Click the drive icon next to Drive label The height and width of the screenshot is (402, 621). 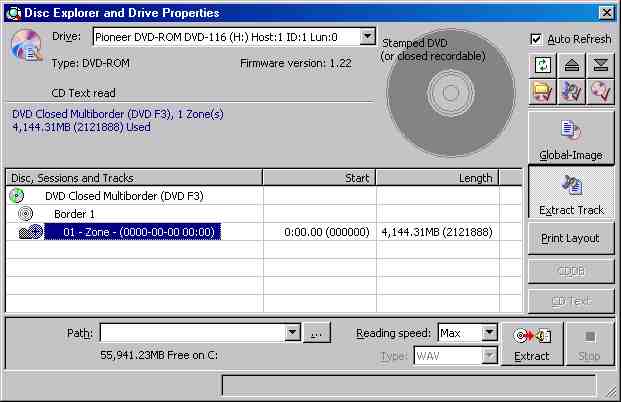click(x=24, y=45)
